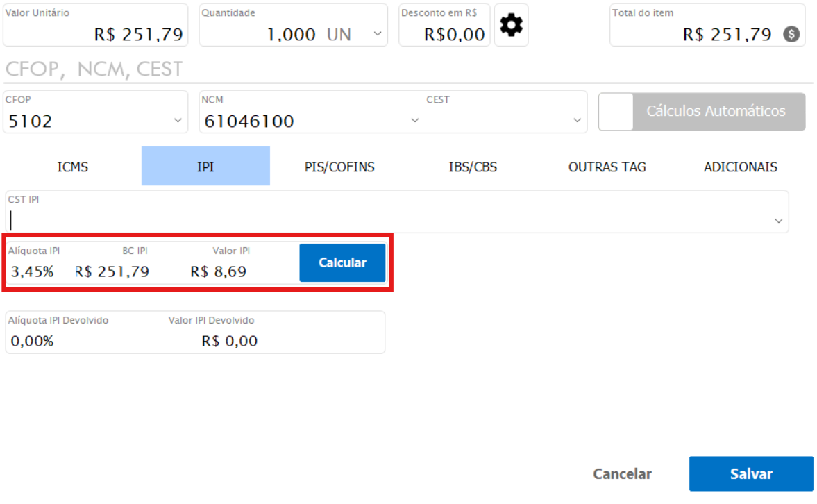Open the discount settings gear icon
Viewport: 817px width, 504px height.
pos(512,26)
